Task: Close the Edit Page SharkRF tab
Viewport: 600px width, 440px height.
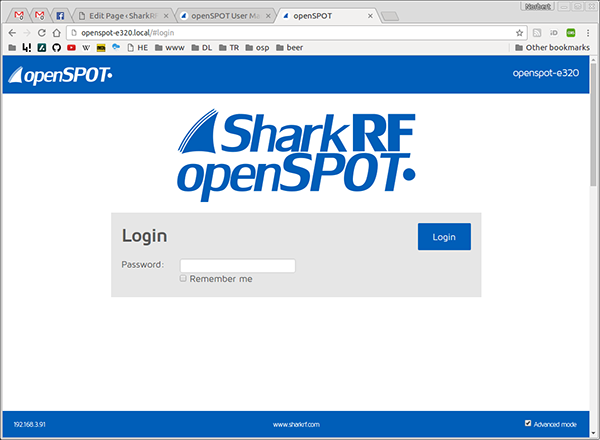Action: [166, 16]
